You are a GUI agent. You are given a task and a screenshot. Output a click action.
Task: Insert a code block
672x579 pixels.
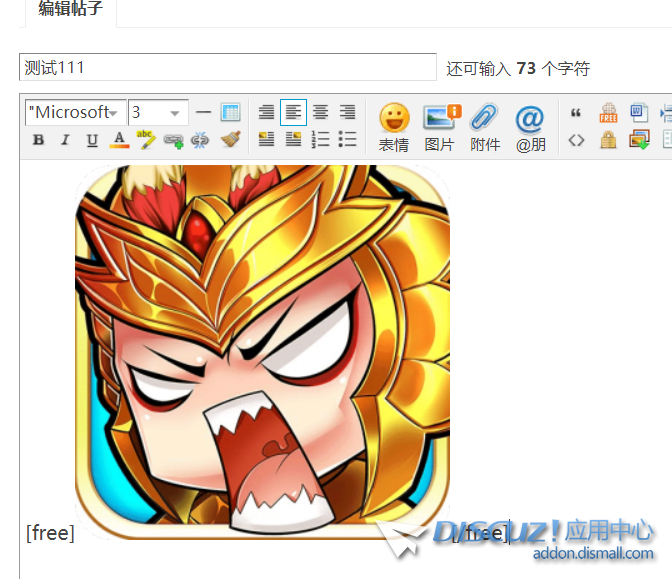click(576, 140)
